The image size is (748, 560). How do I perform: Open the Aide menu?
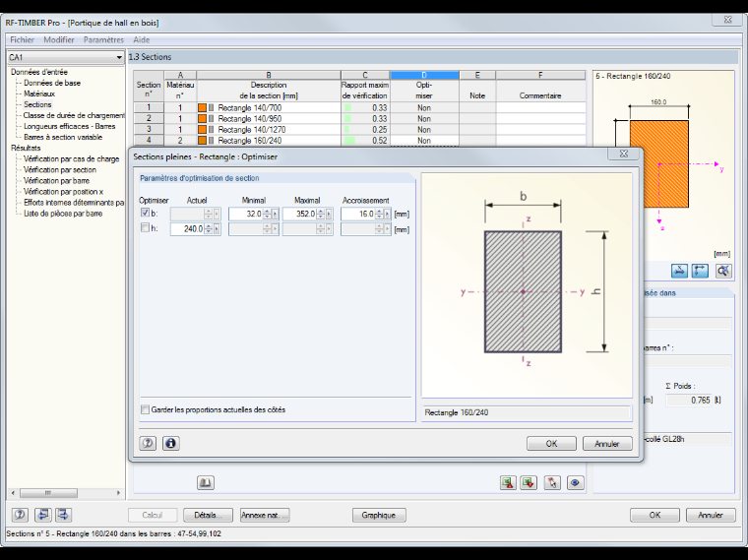141,39
